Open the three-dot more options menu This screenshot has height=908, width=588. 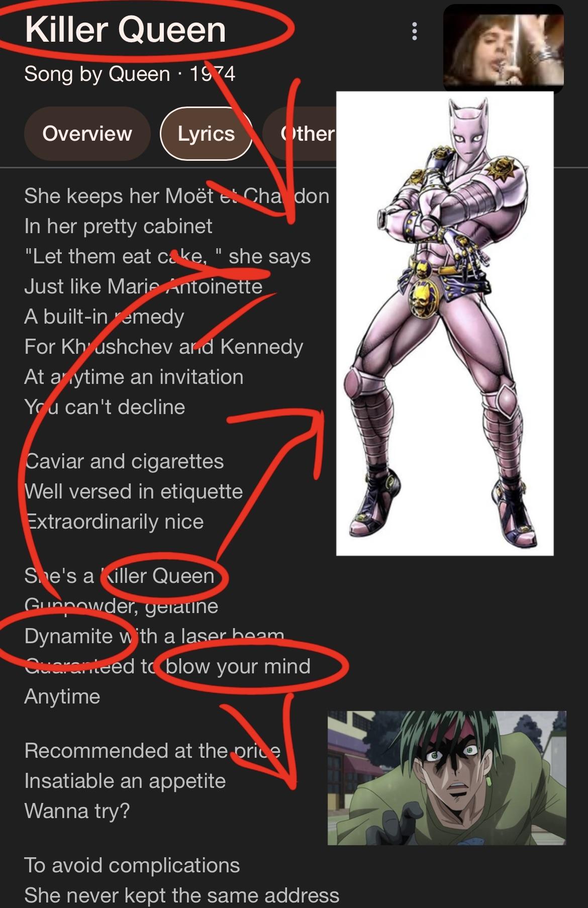click(414, 31)
